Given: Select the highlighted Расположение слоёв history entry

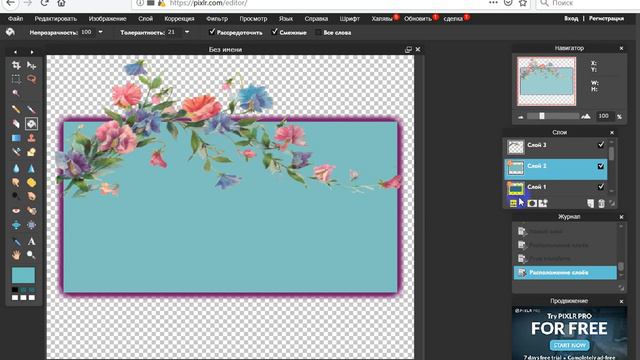Looking at the screenshot, I should (565, 273).
